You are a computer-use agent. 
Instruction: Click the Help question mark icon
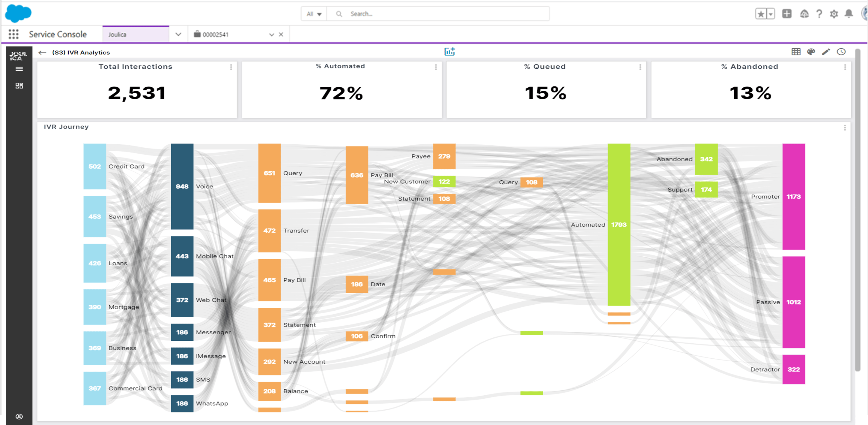(819, 14)
